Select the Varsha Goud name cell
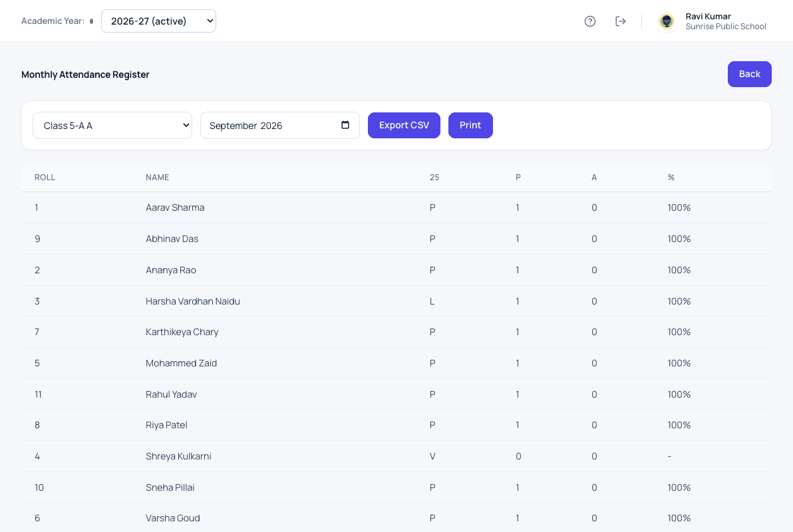Screen dimensions: 793x532 pos(173,518)
